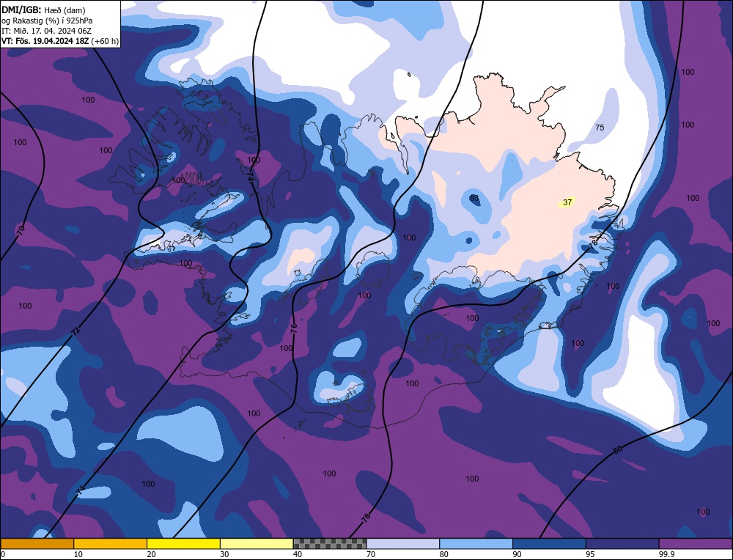The image size is (733, 560).
Task: Click the '99.9' legend scale number
Action: pos(666,554)
